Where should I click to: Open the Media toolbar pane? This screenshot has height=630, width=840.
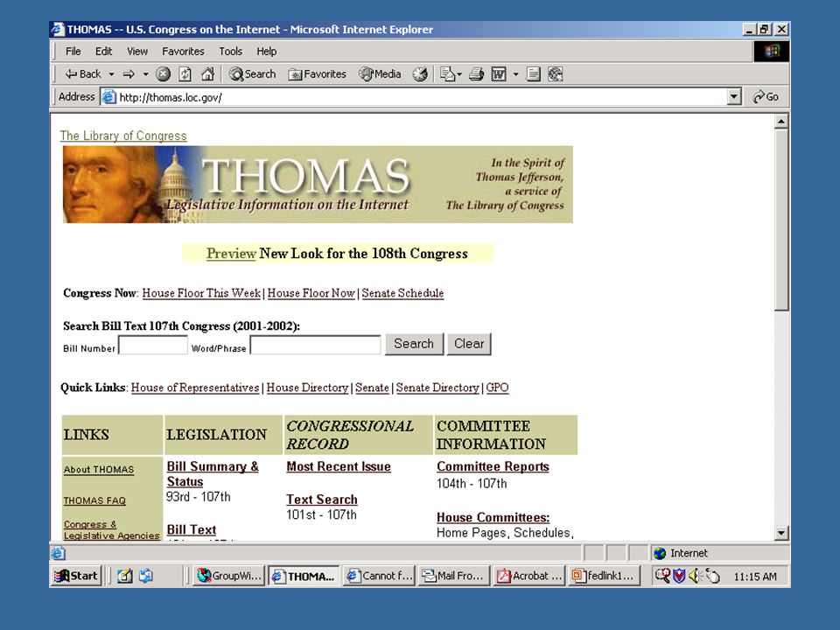coord(380,73)
